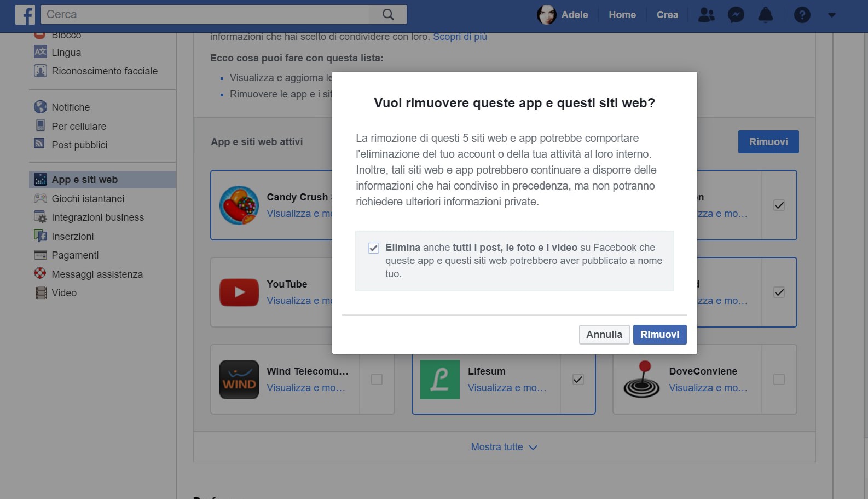Click the Video film icon
The height and width of the screenshot is (499, 868).
tap(41, 292)
